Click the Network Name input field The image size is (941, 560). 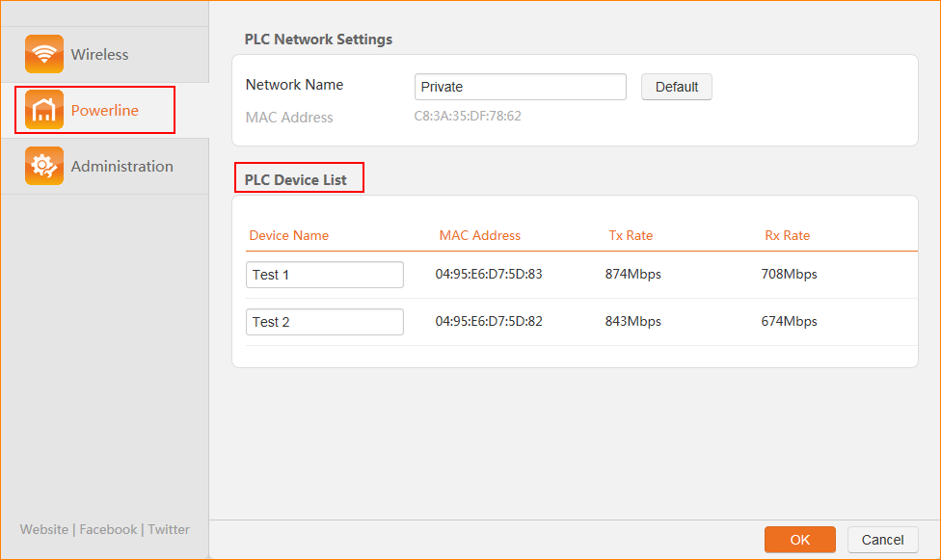[521, 87]
